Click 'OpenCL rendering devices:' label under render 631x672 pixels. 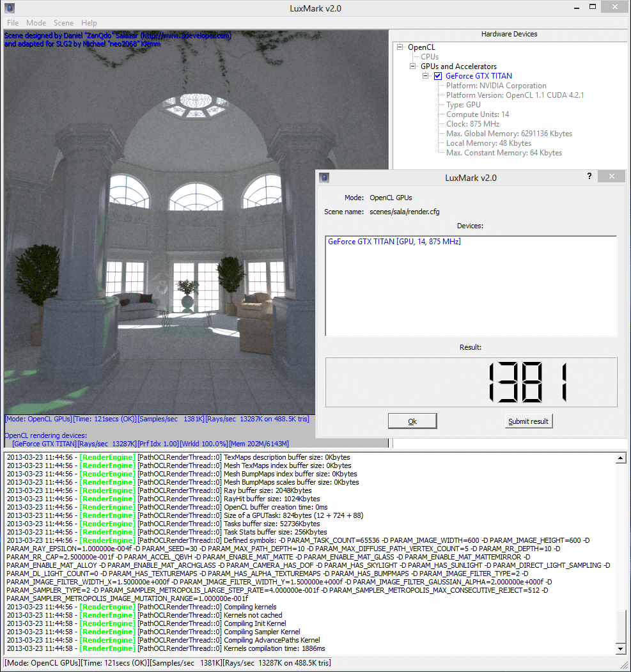tap(45, 435)
